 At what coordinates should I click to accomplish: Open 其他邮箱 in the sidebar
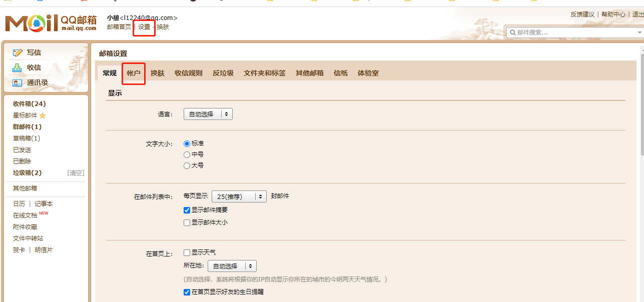pos(25,188)
